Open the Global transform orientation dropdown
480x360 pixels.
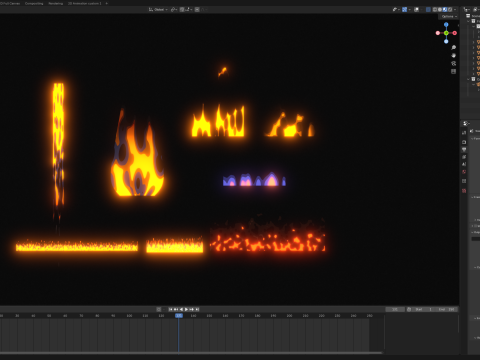(158, 9)
